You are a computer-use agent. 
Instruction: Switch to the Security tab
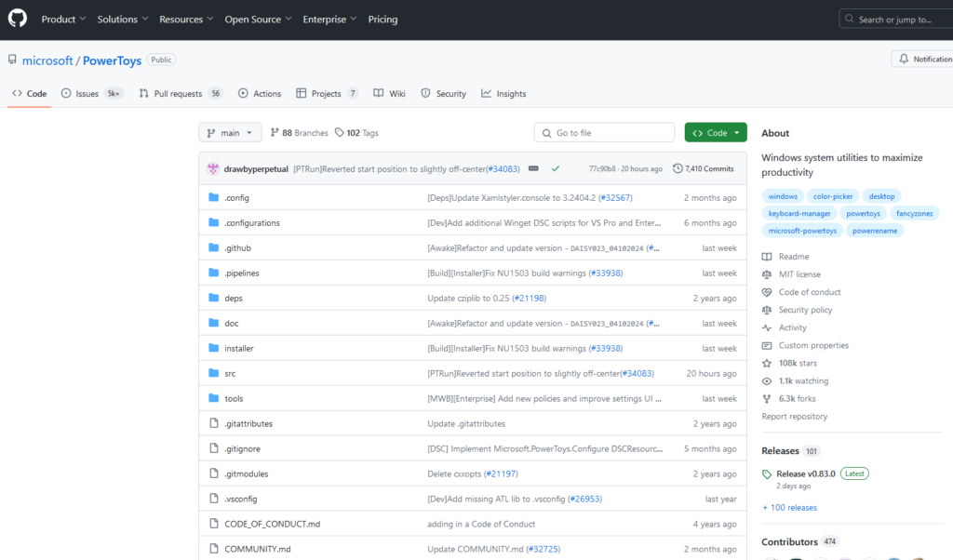444,94
